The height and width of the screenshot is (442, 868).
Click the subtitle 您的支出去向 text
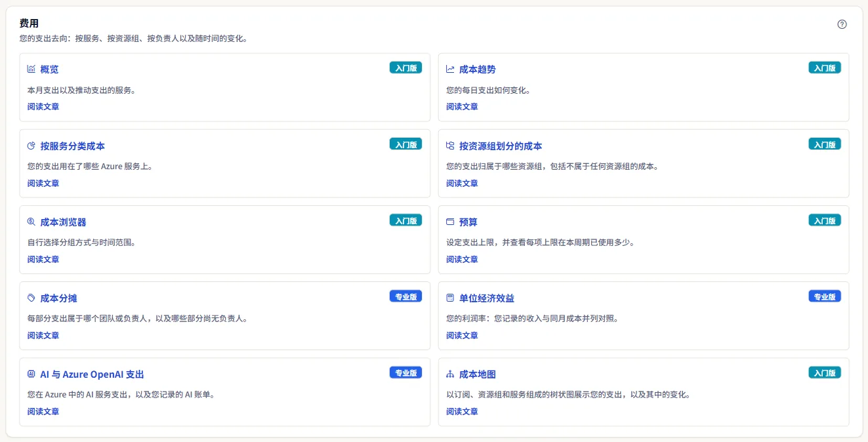click(x=133, y=39)
